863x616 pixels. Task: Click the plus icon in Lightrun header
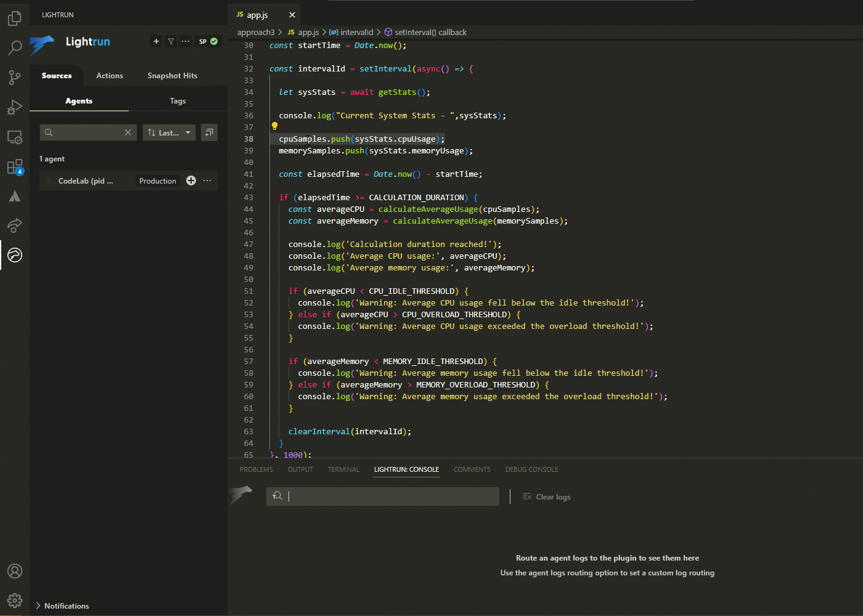(157, 41)
